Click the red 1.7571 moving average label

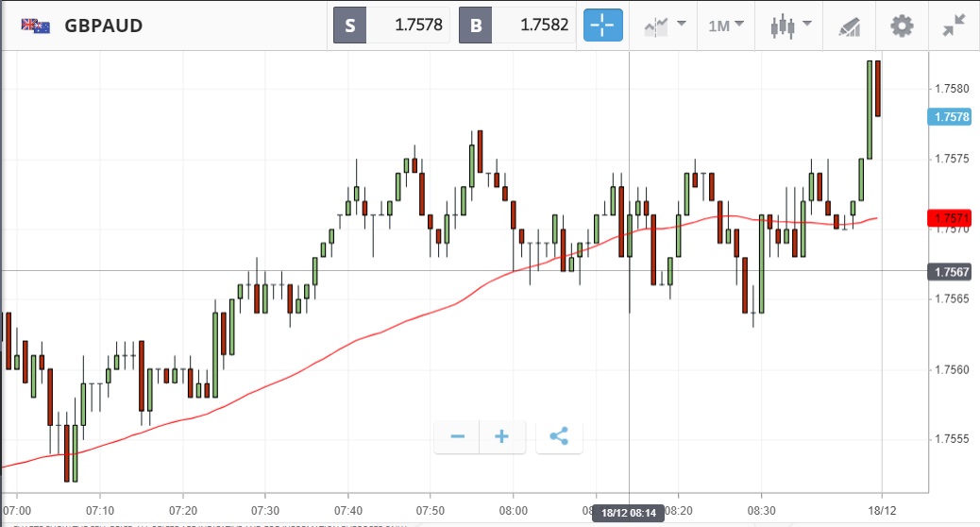click(952, 218)
